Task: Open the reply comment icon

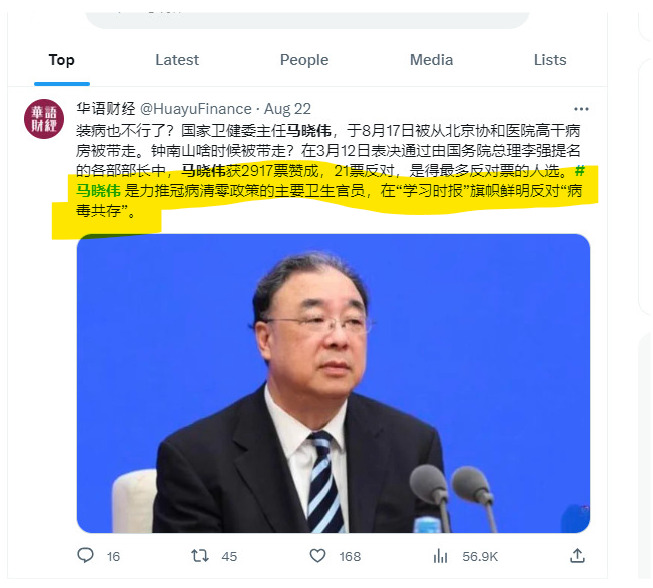Action: [x=85, y=555]
